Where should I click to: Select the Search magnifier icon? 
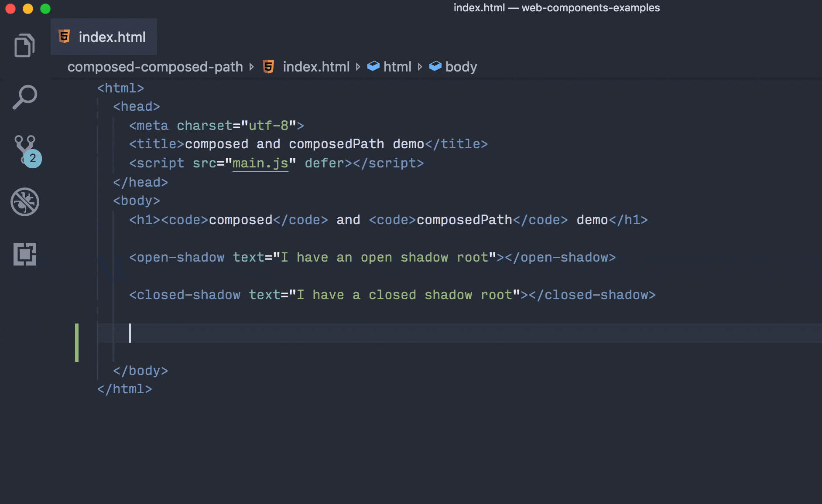coord(25,97)
